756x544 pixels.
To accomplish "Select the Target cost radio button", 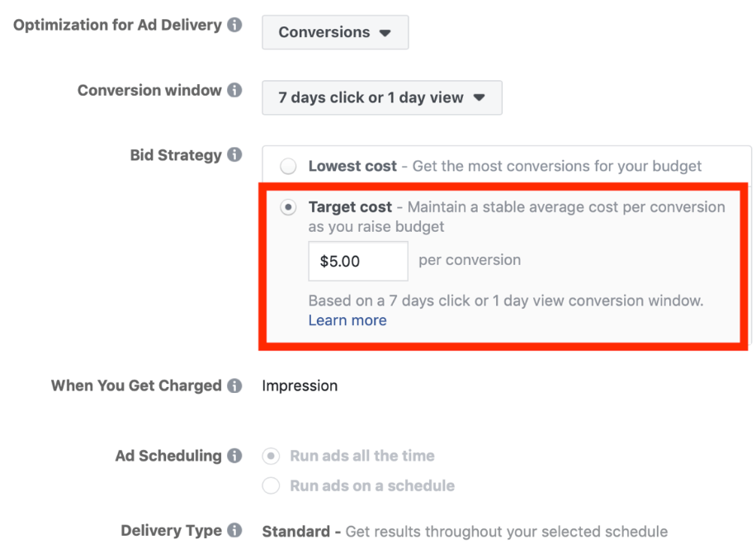I will pyautogui.click(x=288, y=208).
